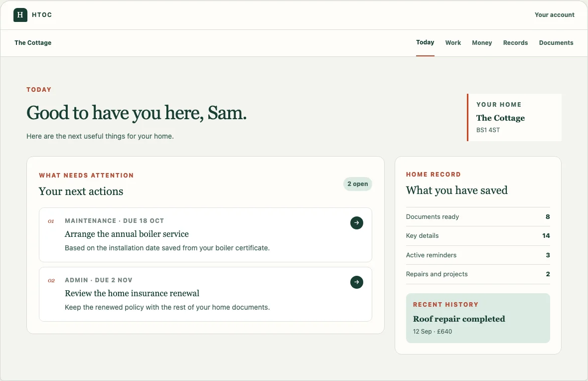The height and width of the screenshot is (381, 588).
Task: Click the BS1 4ST postcode text
Action: click(x=488, y=130)
